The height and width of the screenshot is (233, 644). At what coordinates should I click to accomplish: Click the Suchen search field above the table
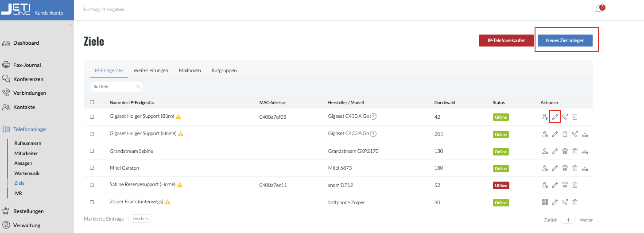(114, 87)
